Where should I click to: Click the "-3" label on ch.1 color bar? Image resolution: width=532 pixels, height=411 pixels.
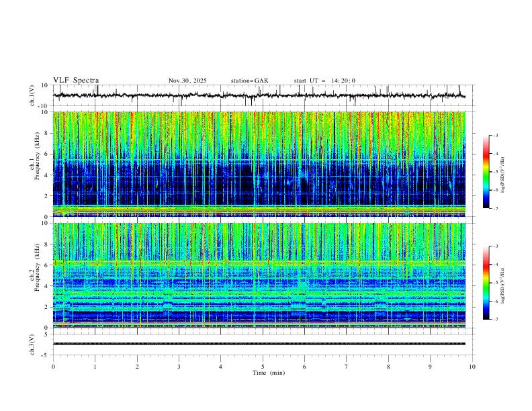495,135
